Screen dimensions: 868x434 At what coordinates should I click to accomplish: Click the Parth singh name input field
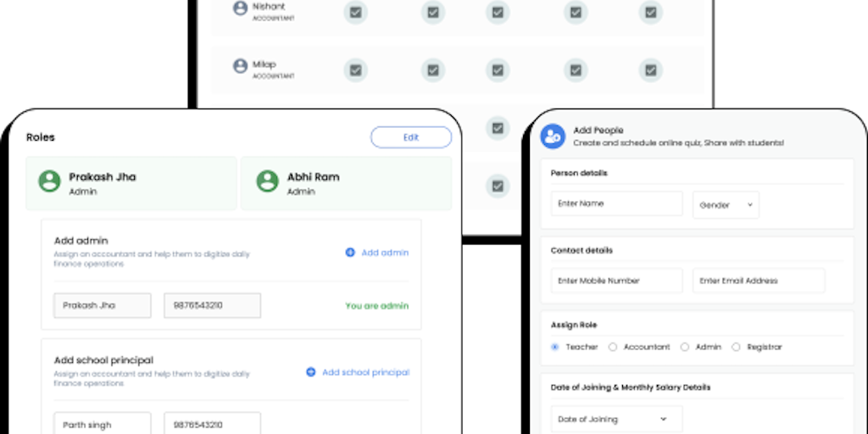pyautogui.click(x=103, y=424)
